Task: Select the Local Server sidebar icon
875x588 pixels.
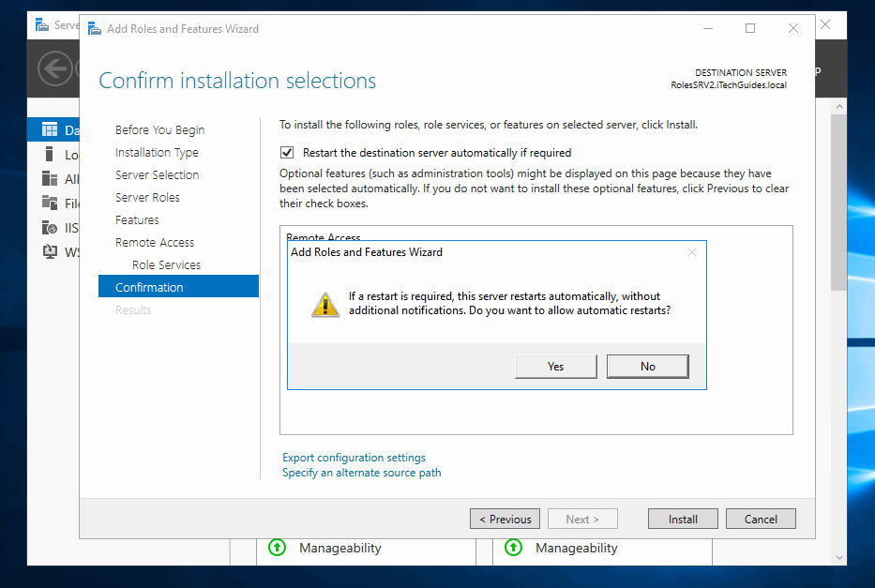Action: 49,154
